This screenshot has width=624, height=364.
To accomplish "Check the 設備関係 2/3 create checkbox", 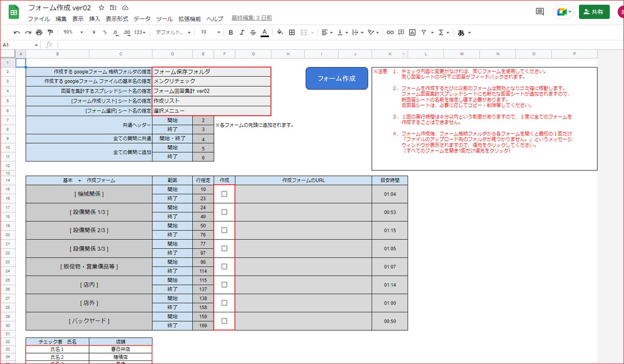I will 224,230.
